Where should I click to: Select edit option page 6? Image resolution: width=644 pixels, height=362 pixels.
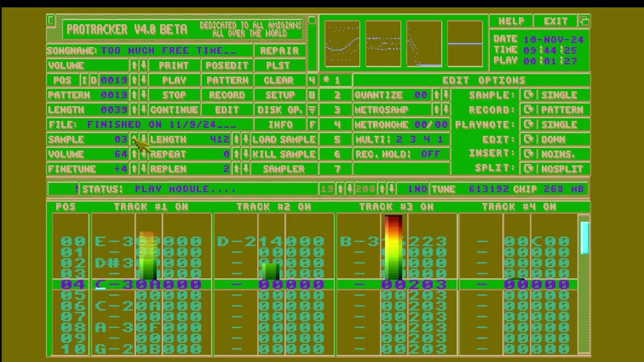336,154
